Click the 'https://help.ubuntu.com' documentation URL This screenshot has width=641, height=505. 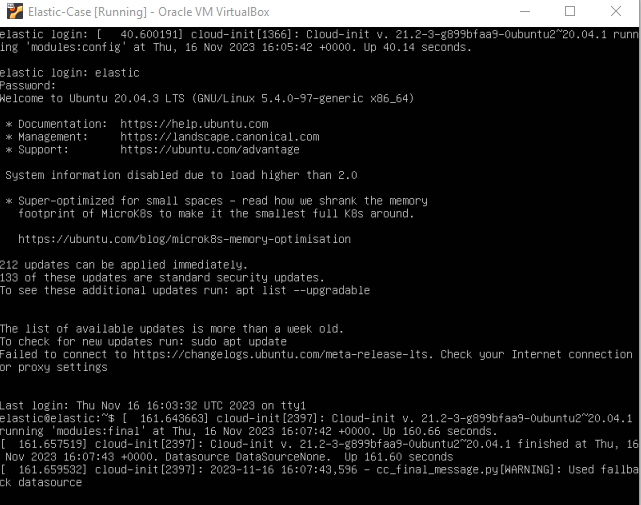tap(194, 124)
